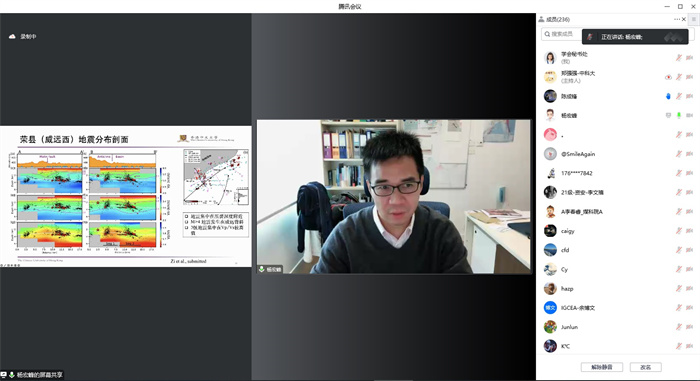Toggle camera for member cfd
The height and width of the screenshot is (381, 700).
pos(690,250)
